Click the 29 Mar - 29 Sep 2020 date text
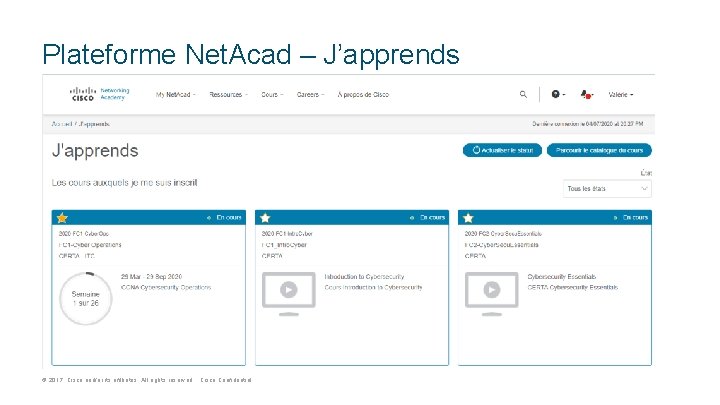 click(152, 276)
